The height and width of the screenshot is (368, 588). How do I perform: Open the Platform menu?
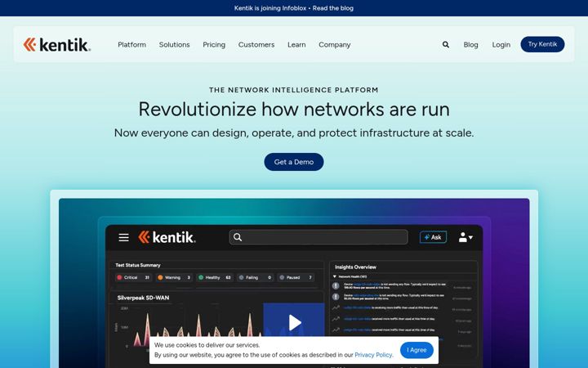click(132, 45)
